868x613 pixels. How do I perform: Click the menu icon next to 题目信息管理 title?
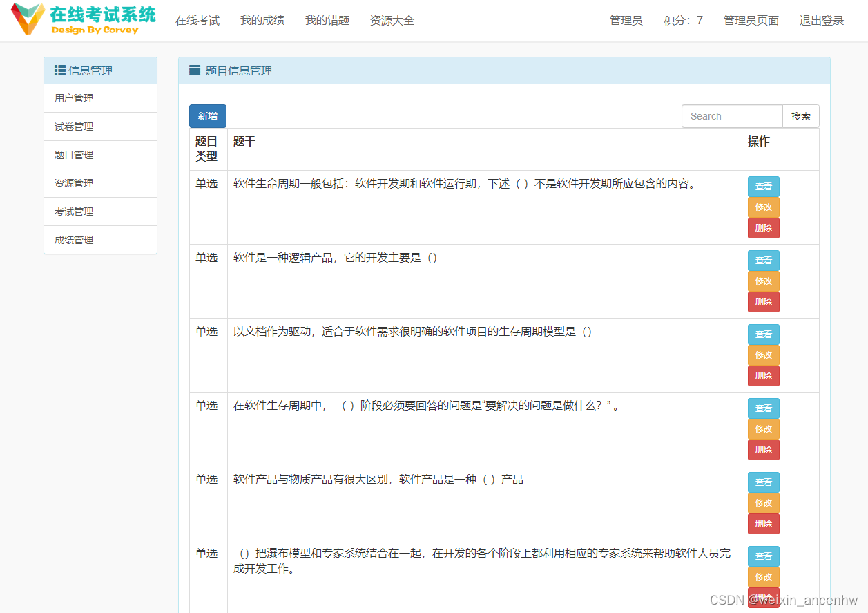(194, 70)
